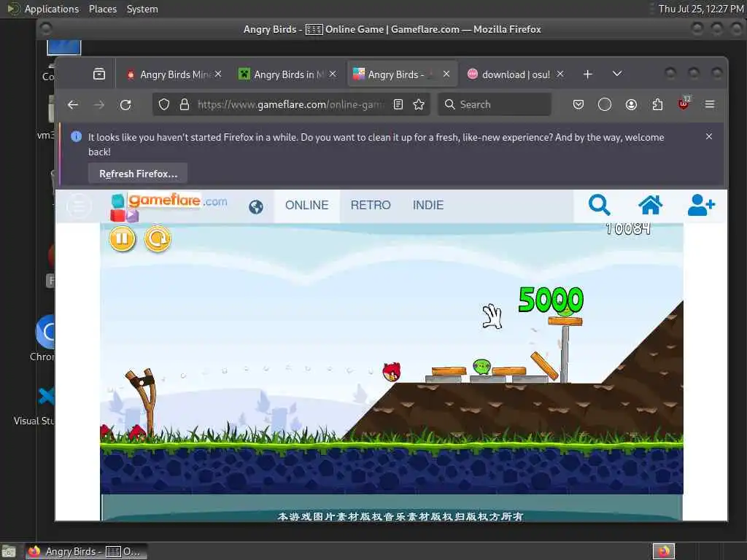Open the Firefox View tab icon
Screen dimensions: 747x560
99,74
